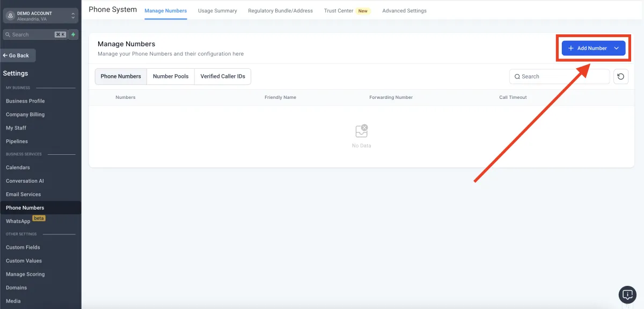The height and width of the screenshot is (309, 644).
Task: Click the beta badge beside WhatsApp
Action: coord(39,218)
